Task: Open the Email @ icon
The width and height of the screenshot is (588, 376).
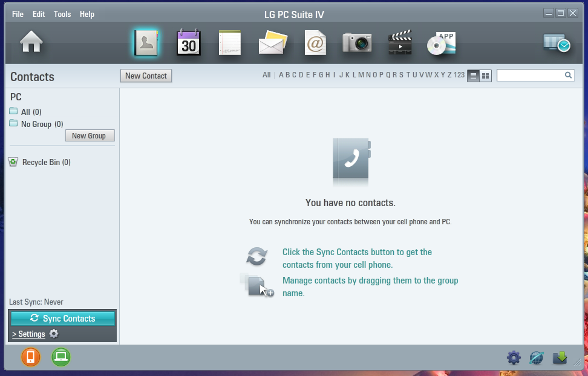Action: [315, 43]
